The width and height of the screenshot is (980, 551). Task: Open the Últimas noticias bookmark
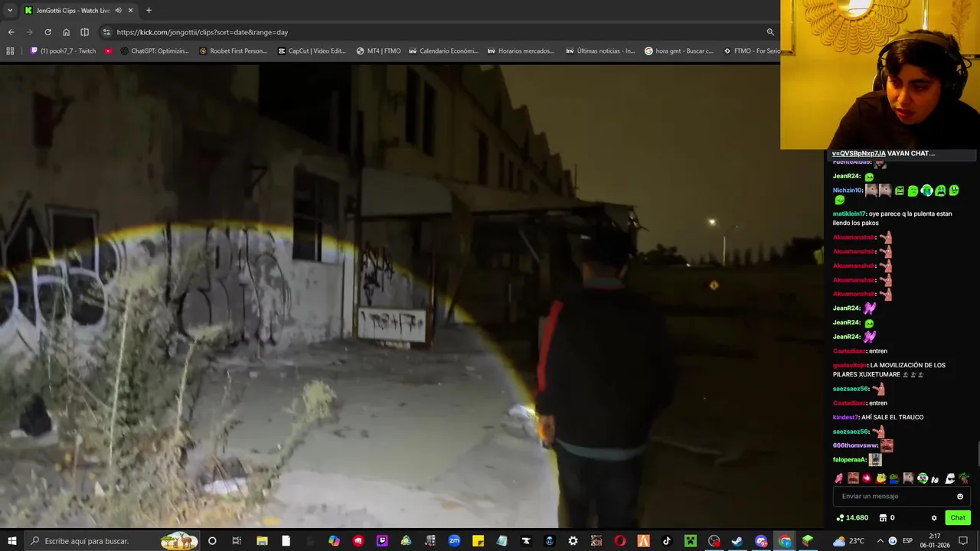600,51
